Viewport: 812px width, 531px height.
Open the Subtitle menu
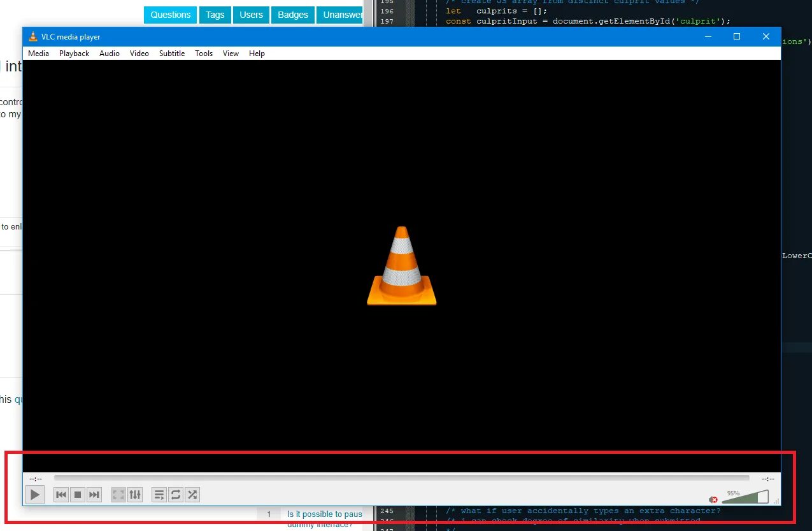pyautogui.click(x=172, y=54)
